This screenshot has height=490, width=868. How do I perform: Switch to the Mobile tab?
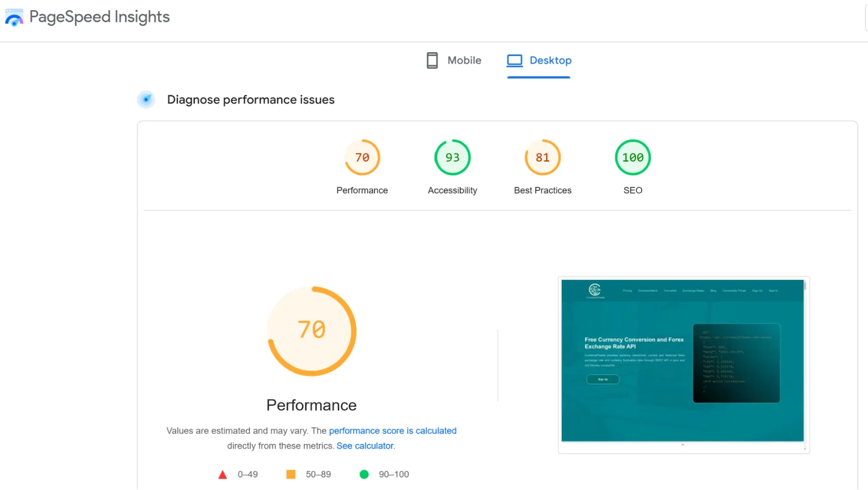pos(454,60)
